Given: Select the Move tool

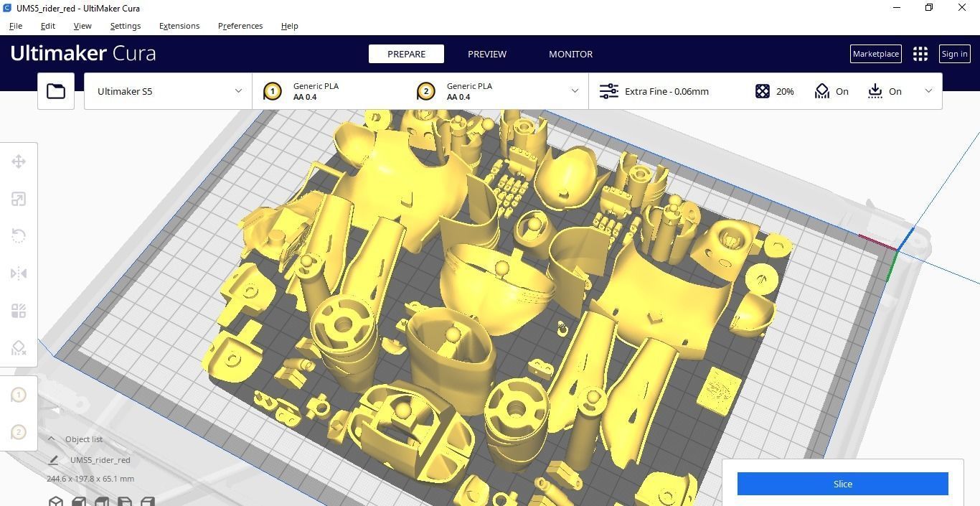Looking at the screenshot, I should (19, 161).
